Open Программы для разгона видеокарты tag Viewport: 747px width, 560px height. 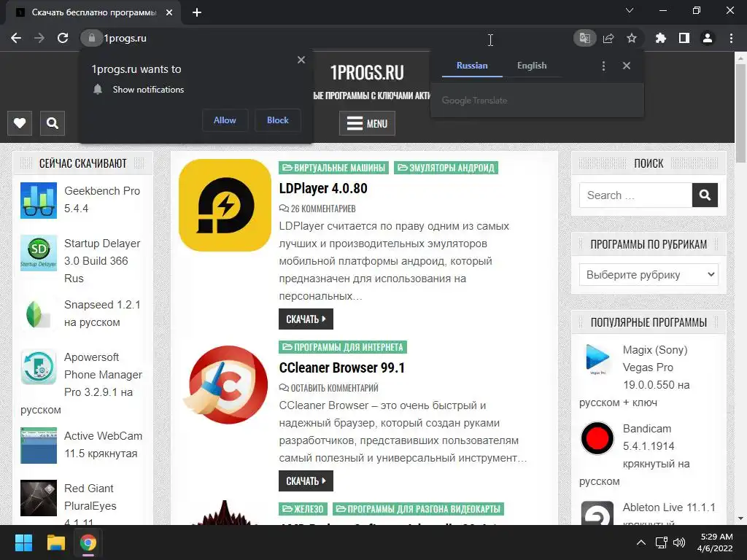[x=418, y=509]
